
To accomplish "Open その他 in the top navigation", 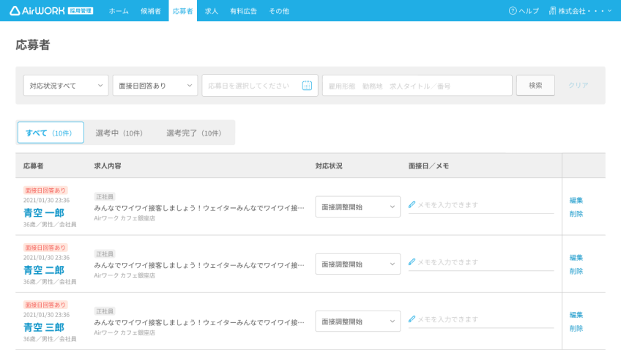I will tap(279, 11).
